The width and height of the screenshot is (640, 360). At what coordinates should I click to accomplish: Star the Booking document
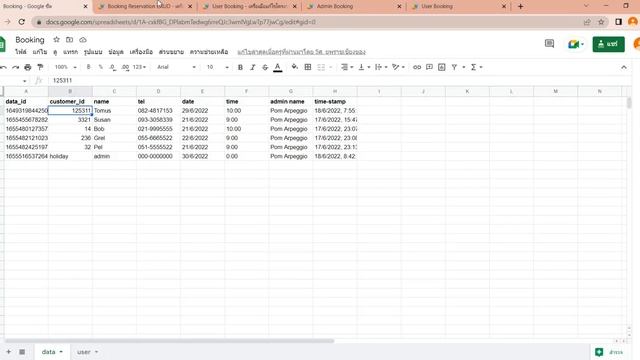tap(56, 40)
